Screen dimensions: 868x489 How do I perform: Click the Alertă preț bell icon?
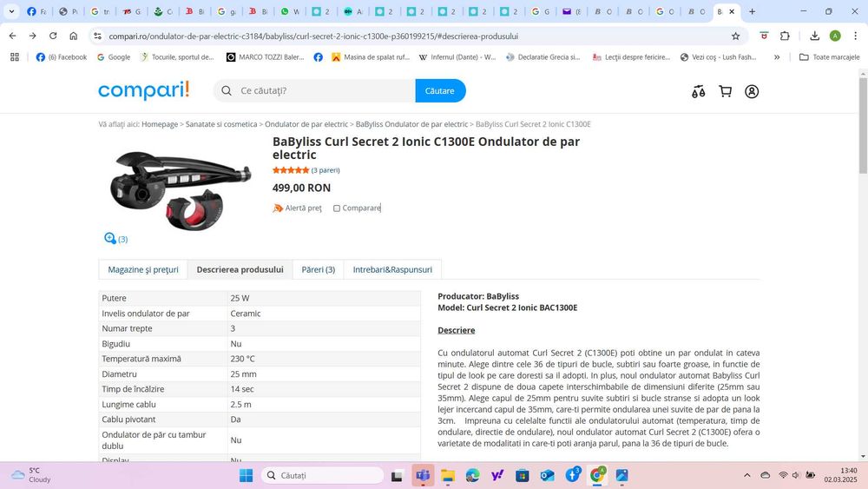point(278,208)
